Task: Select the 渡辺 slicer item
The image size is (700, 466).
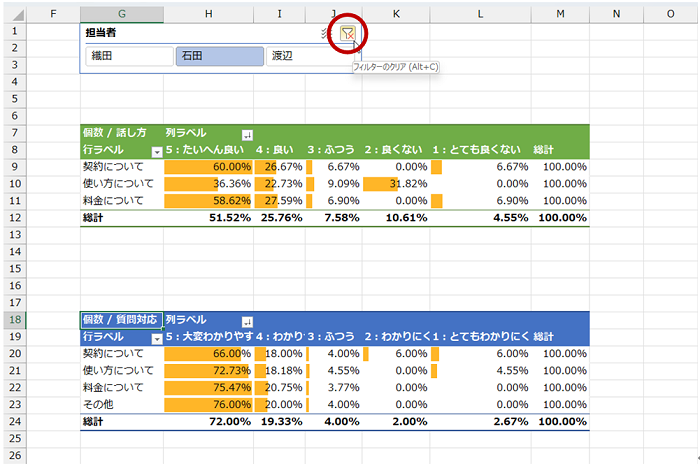Action: 306,56
